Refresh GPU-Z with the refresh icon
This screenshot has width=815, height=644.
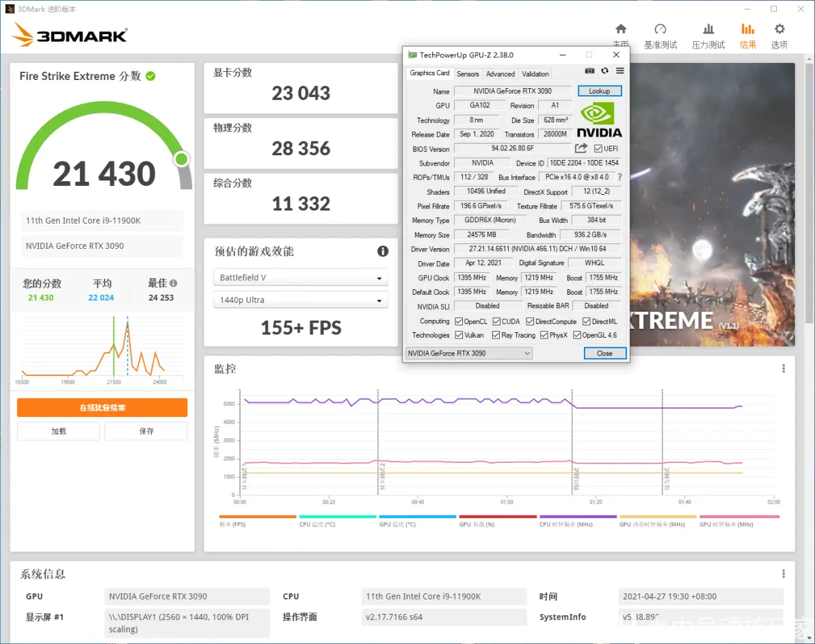tap(604, 71)
